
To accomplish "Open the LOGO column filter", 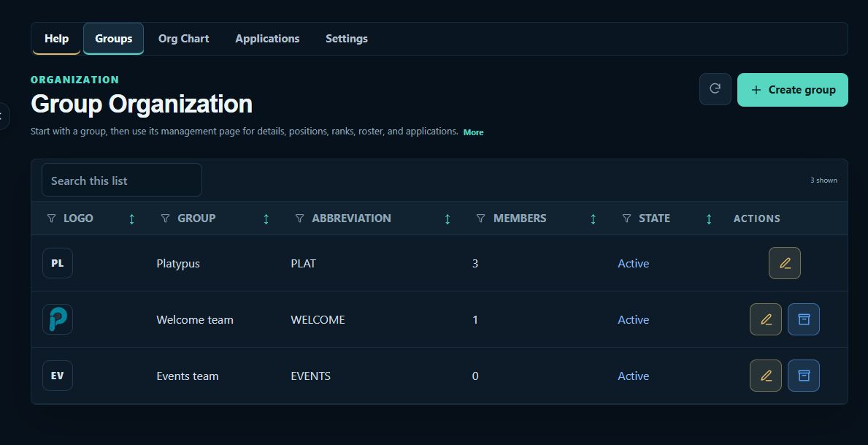I will (x=52, y=218).
